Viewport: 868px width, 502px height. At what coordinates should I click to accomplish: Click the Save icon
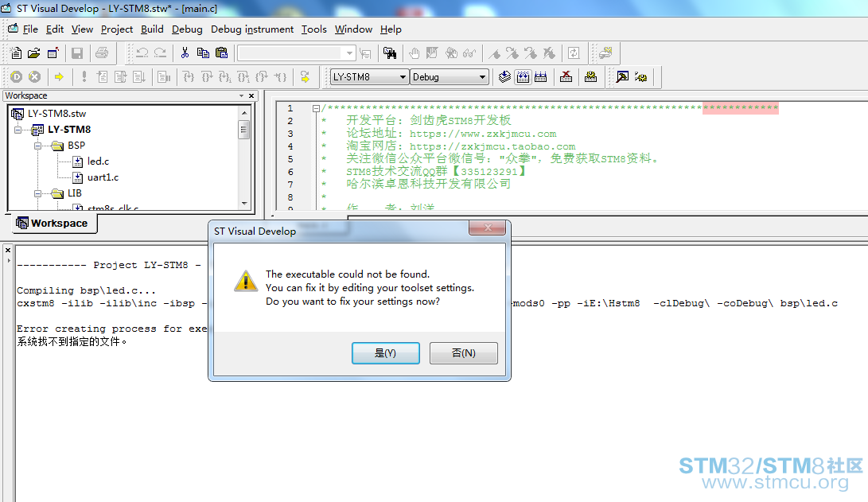click(x=77, y=53)
